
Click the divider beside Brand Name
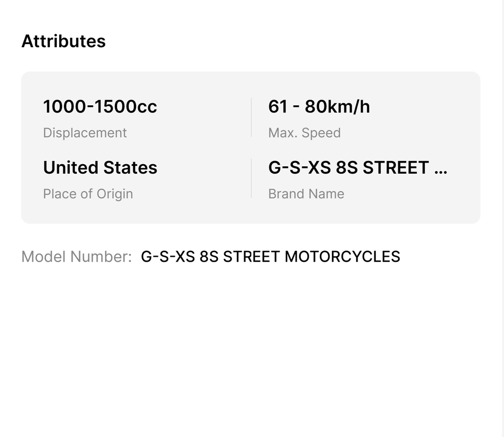click(x=251, y=178)
